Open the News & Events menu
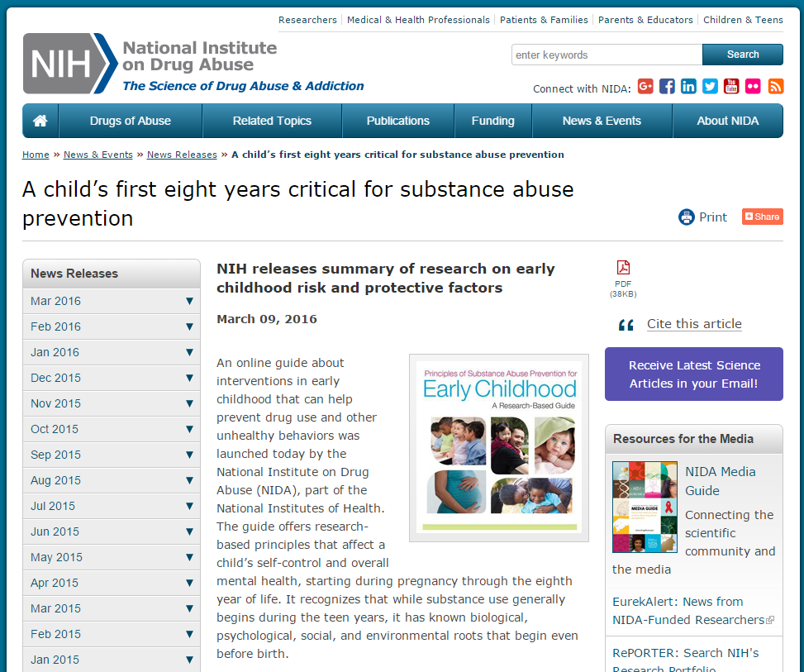Viewport: 804px width, 672px height. coord(602,121)
